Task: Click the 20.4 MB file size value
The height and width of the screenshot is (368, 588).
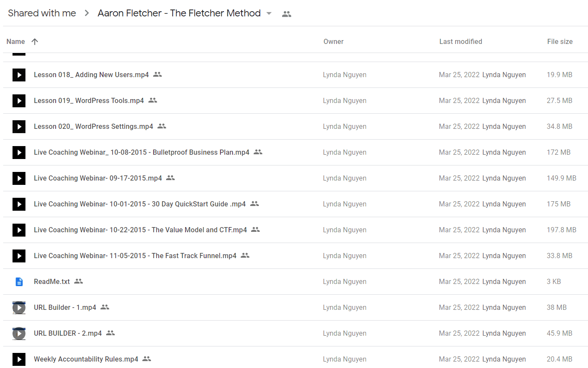Action: click(x=560, y=359)
